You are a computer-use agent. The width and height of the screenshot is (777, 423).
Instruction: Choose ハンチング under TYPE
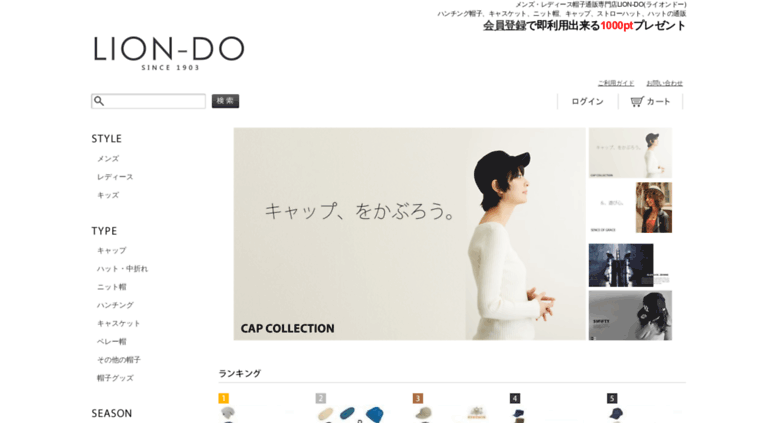click(x=115, y=305)
